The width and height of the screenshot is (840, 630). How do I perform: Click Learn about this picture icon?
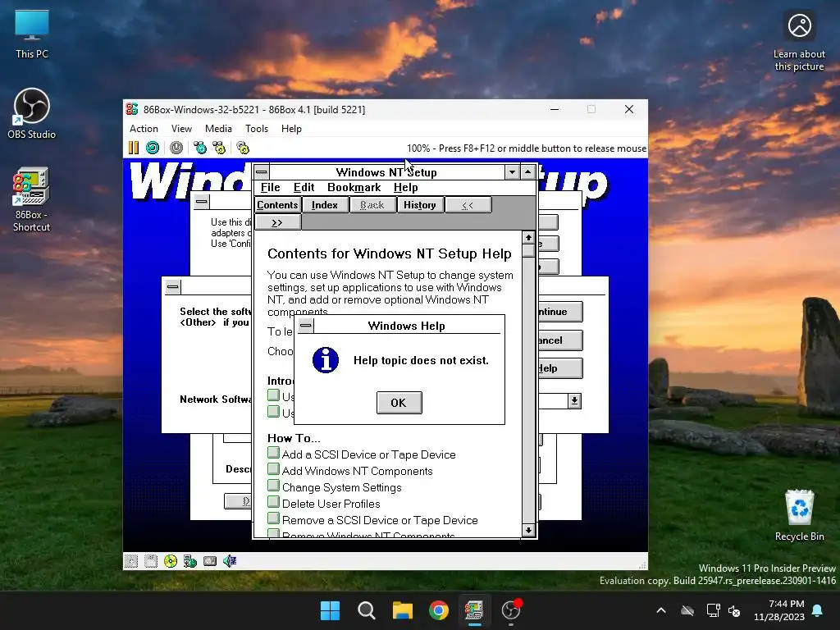pyautogui.click(x=799, y=42)
